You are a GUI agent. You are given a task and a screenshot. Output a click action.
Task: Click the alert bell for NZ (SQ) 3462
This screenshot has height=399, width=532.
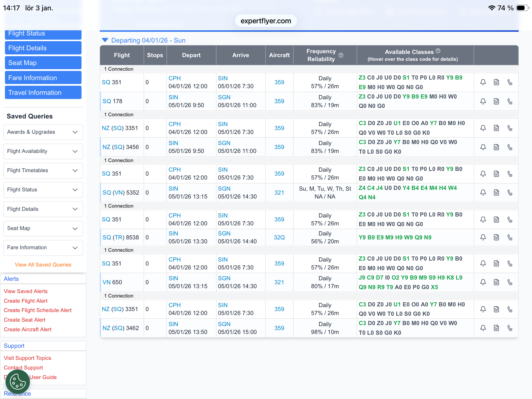coord(483,328)
